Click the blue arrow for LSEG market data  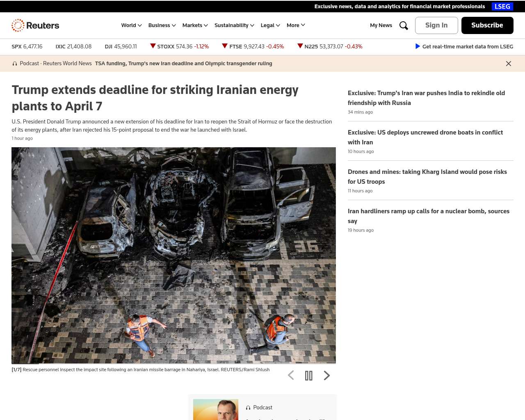418,46
